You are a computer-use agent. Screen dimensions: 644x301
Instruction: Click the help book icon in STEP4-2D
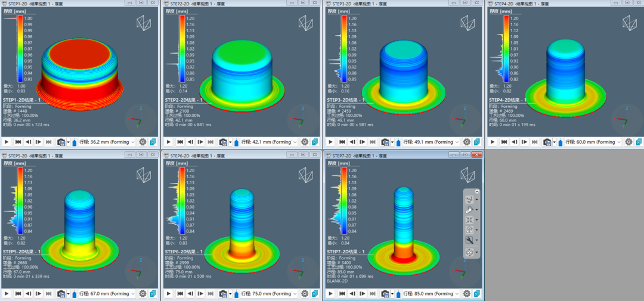[639, 142]
